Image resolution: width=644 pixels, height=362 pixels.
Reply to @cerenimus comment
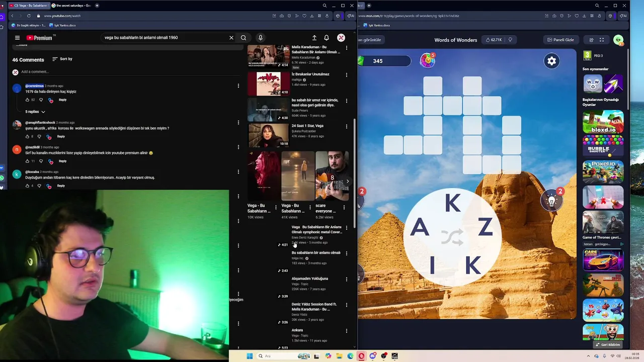62,100
